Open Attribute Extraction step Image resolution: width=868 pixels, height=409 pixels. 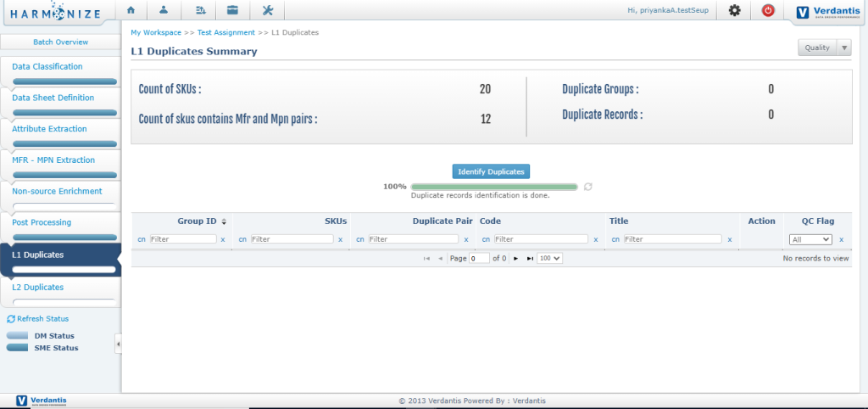tap(49, 129)
